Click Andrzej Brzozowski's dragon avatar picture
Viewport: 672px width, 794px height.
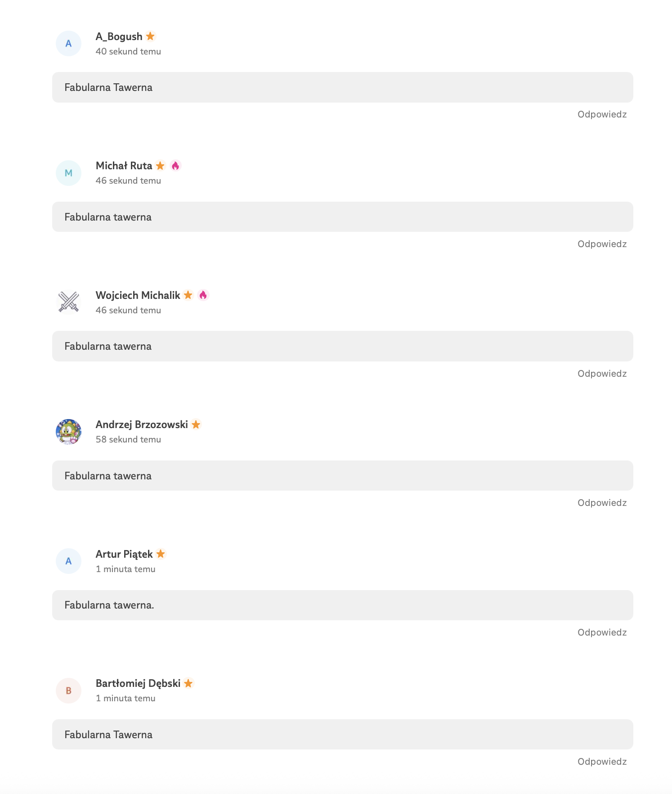[68, 432]
